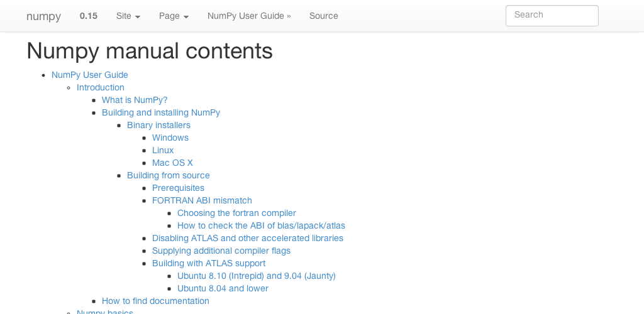Expand the Page dropdown menu
The width and height of the screenshot is (644, 314).
(x=174, y=16)
